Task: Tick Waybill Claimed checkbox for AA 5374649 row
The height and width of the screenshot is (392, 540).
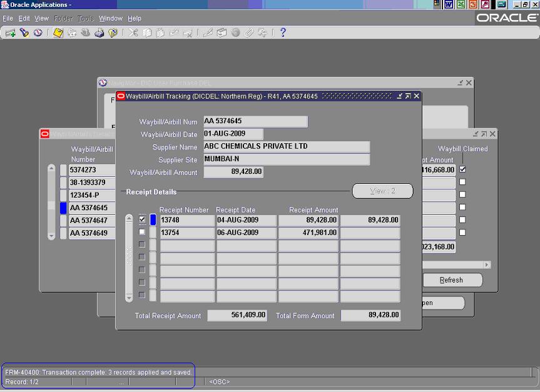Action: pyautogui.click(x=462, y=233)
